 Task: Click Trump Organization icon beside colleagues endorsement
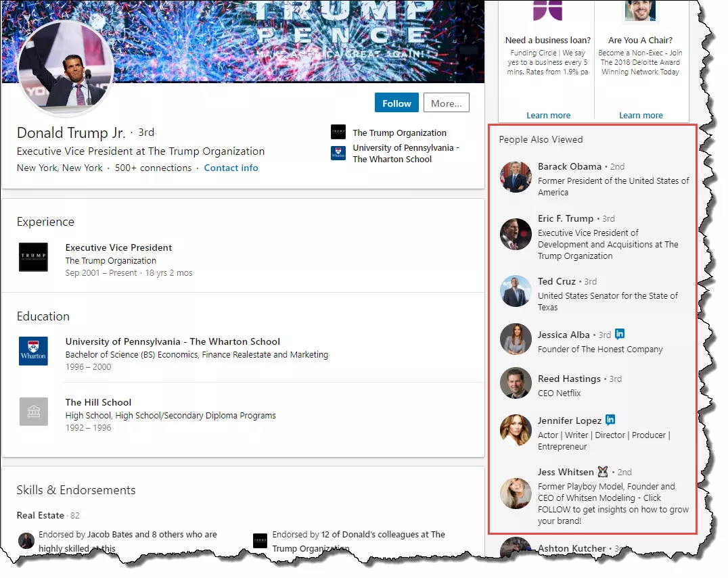click(x=260, y=540)
